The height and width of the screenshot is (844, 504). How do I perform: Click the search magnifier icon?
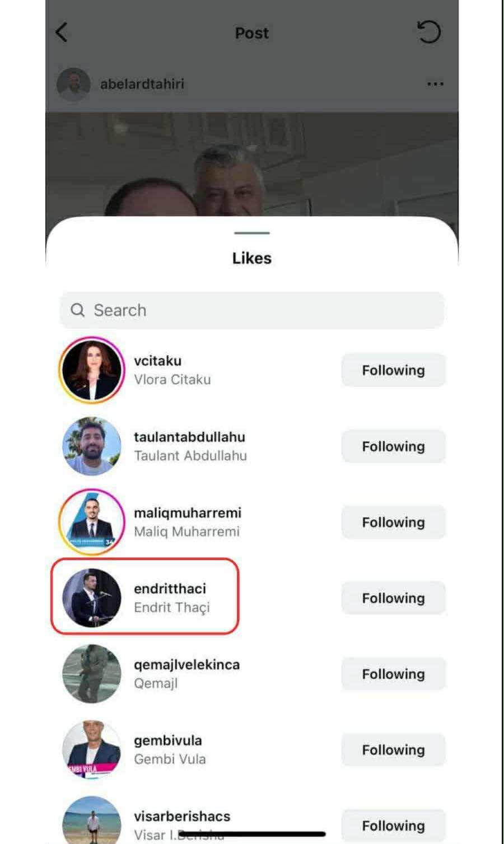78,310
